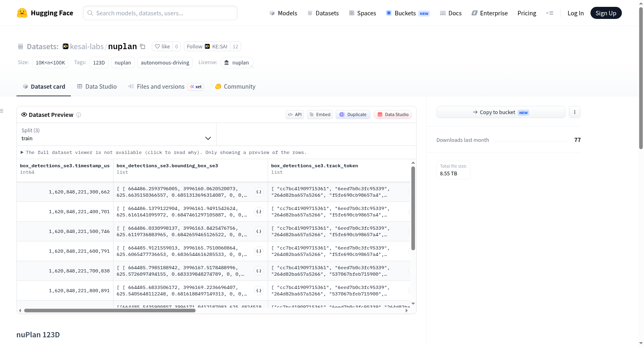The height and width of the screenshot is (347, 644).
Task: Click the vertical scrollbar of the preview table
Action: [413, 208]
